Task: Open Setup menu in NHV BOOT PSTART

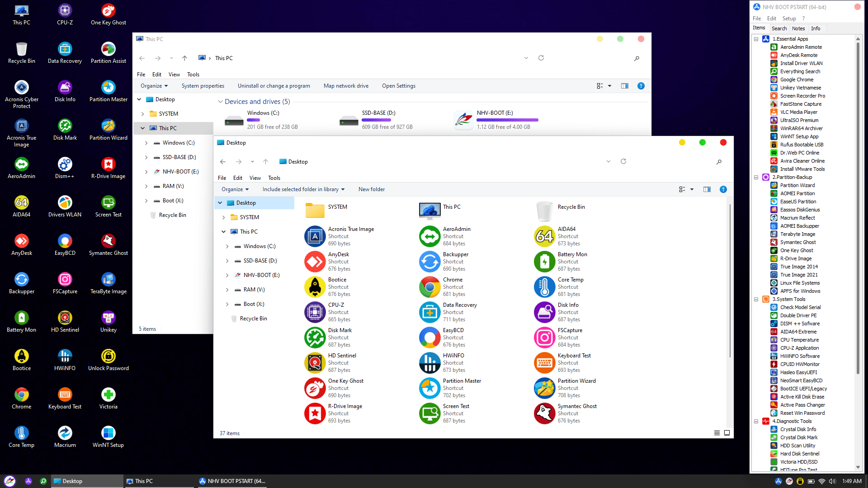Action: pos(789,19)
